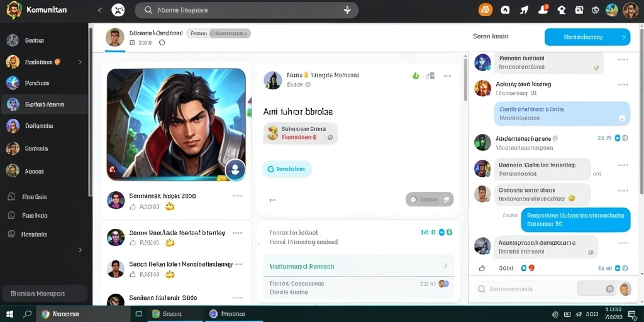Open Task View on the taskbar
Image resolution: width=644 pixels, height=322 pixels.
(139, 314)
